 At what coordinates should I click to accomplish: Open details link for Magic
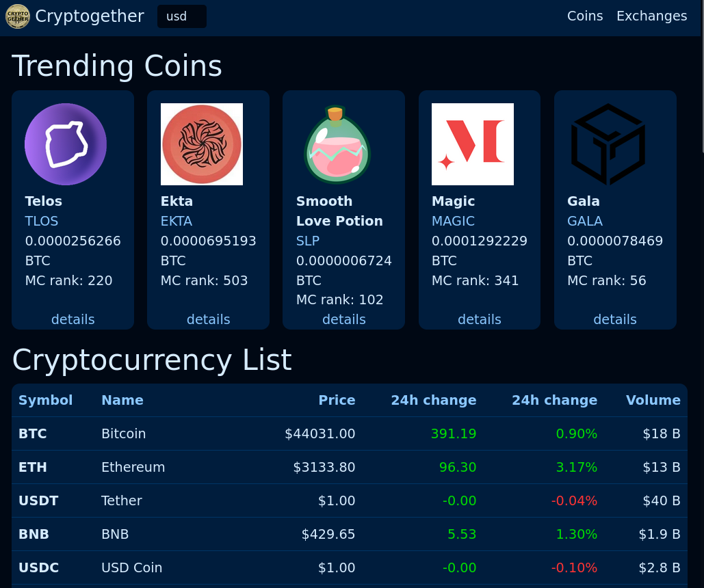click(x=480, y=319)
